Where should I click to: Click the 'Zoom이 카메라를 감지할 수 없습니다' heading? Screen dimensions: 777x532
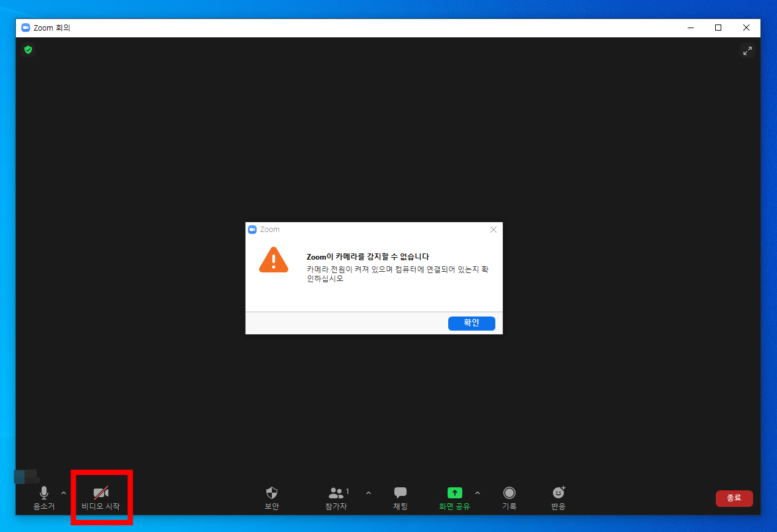click(368, 257)
